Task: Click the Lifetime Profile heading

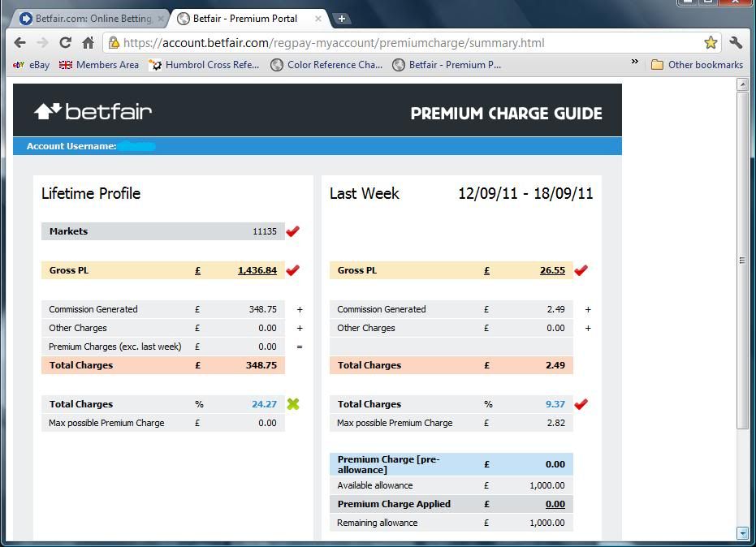Action: coord(91,193)
